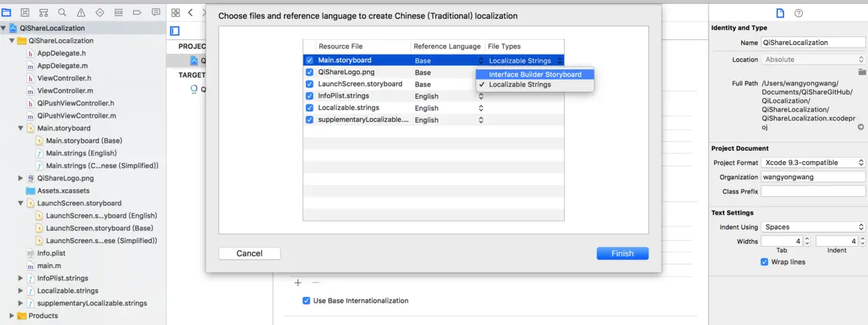Uncheck the supplementaryLocalizable checkbox
Image resolution: width=868 pixels, height=325 pixels.
[x=309, y=120]
